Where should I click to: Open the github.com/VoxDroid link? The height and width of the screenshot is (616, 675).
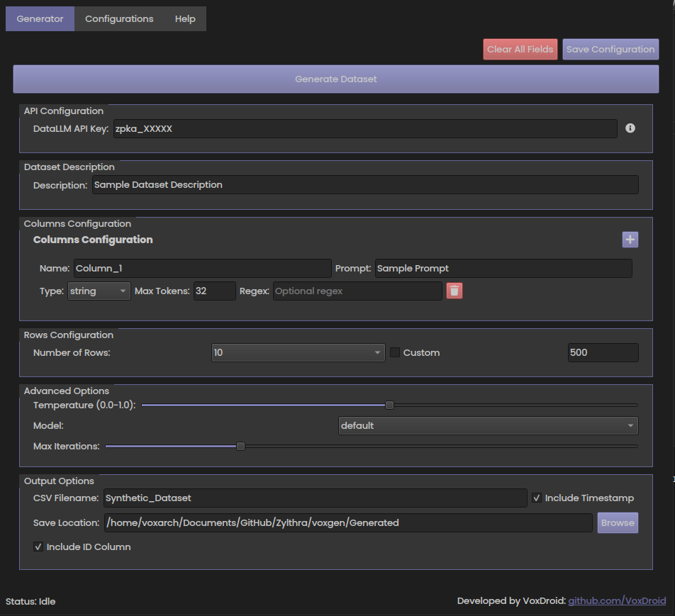tap(616, 600)
